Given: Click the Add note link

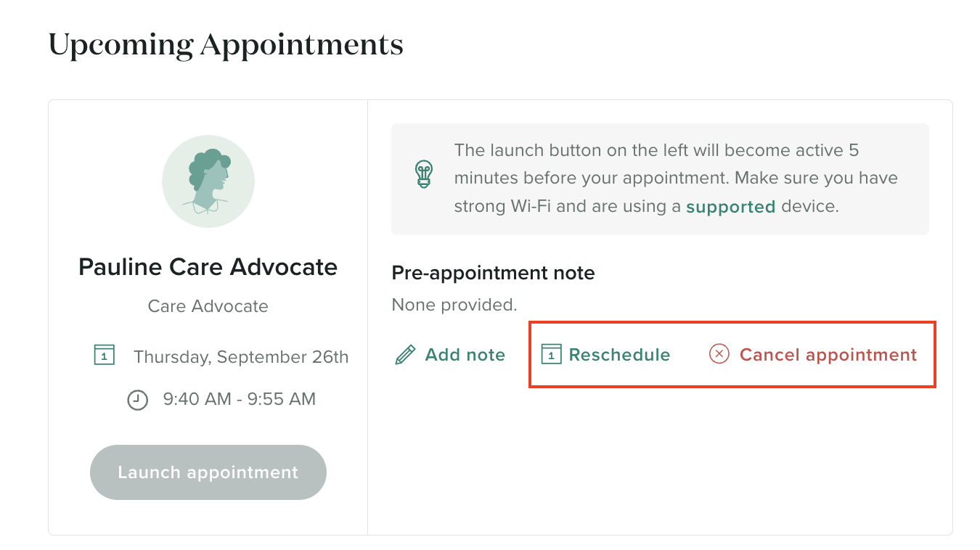Looking at the screenshot, I should click(465, 355).
